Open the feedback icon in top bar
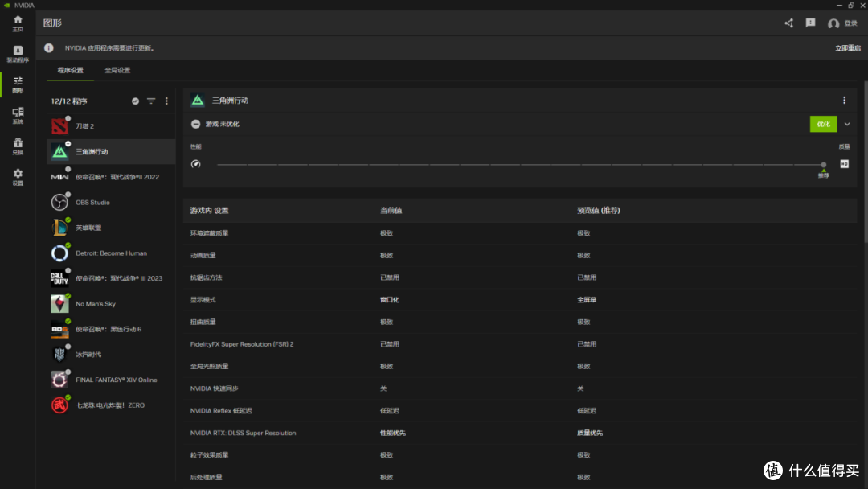The width and height of the screenshot is (868, 489). 810,23
